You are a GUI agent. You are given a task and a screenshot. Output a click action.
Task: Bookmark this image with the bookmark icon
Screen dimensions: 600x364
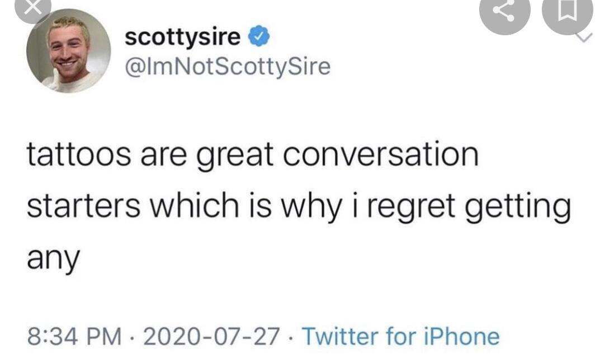(x=568, y=12)
